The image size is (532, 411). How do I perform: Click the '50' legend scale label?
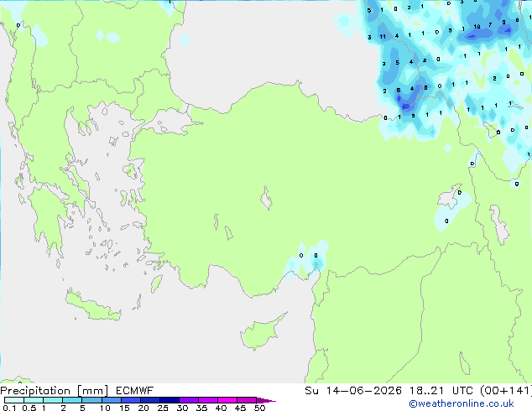pos(259,408)
